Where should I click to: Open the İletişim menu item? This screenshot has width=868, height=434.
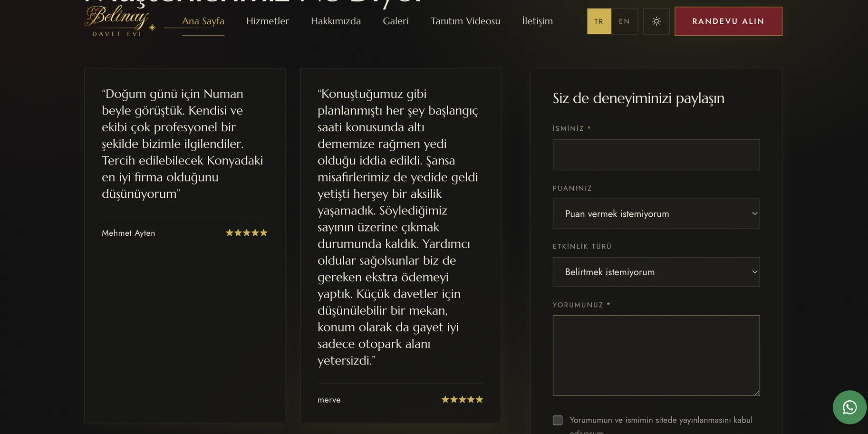(537, 21)
